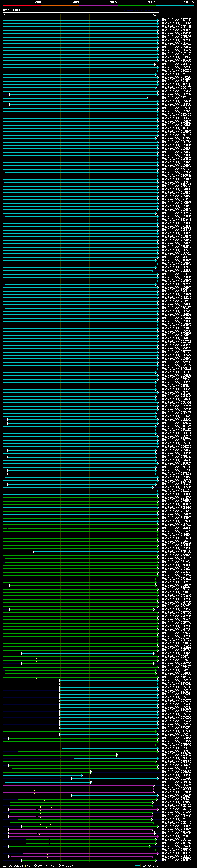Open UniRef100_C6T110 entry

(177, 98)
